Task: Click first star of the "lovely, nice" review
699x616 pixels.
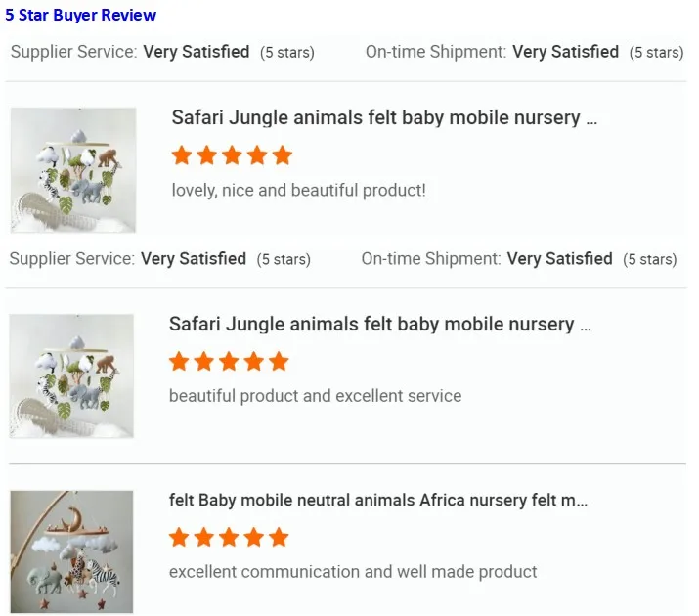Action: [182, 155]
